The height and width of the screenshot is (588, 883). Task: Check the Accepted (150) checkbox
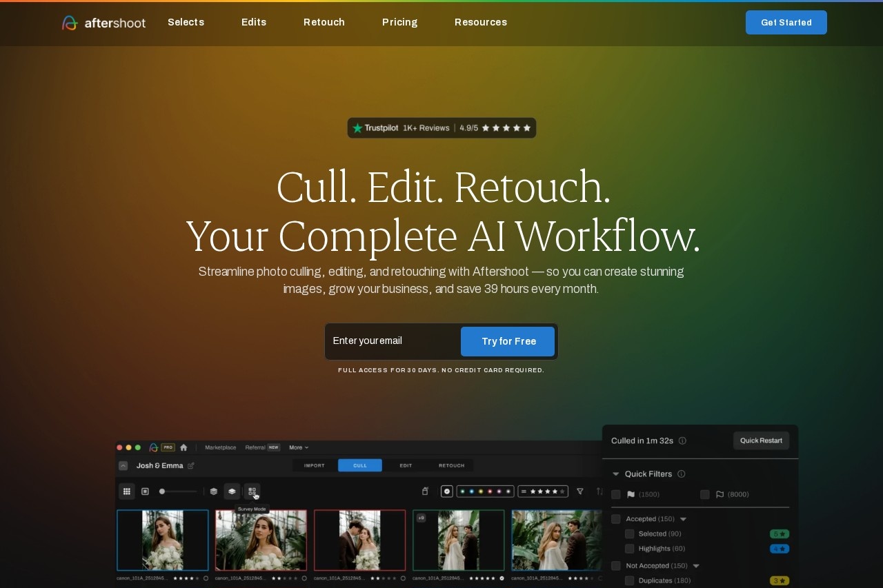tap(616, 519)
